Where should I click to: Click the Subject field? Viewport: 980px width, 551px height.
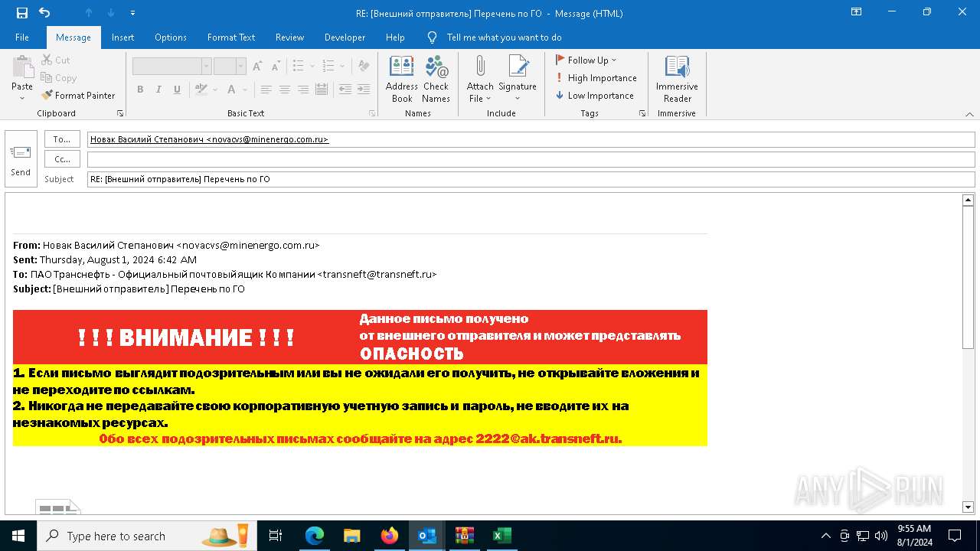pyautogui.click(x=531, y=179)
